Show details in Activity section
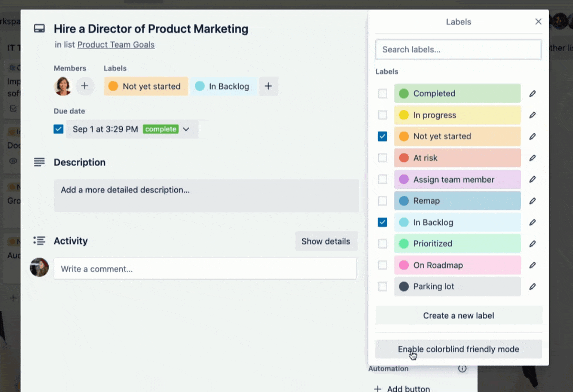Viewport: 573px width, 392px height. point(326,241)
